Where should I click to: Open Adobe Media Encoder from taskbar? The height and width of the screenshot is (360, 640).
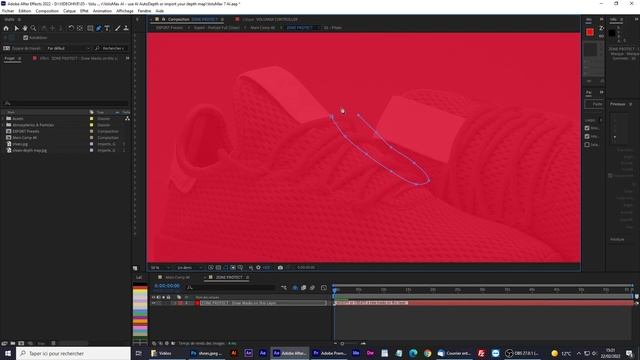coord(356,353)
